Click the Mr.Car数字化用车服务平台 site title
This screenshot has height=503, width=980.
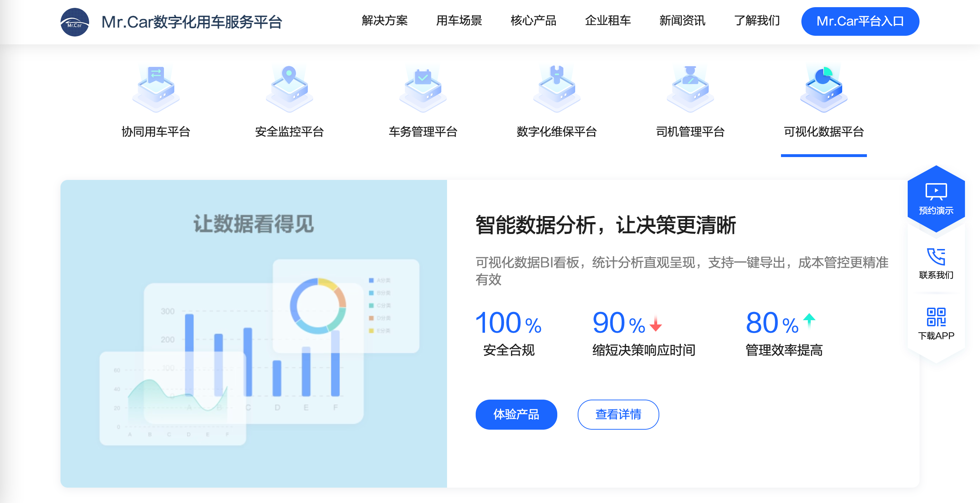(x=192, y=22)
